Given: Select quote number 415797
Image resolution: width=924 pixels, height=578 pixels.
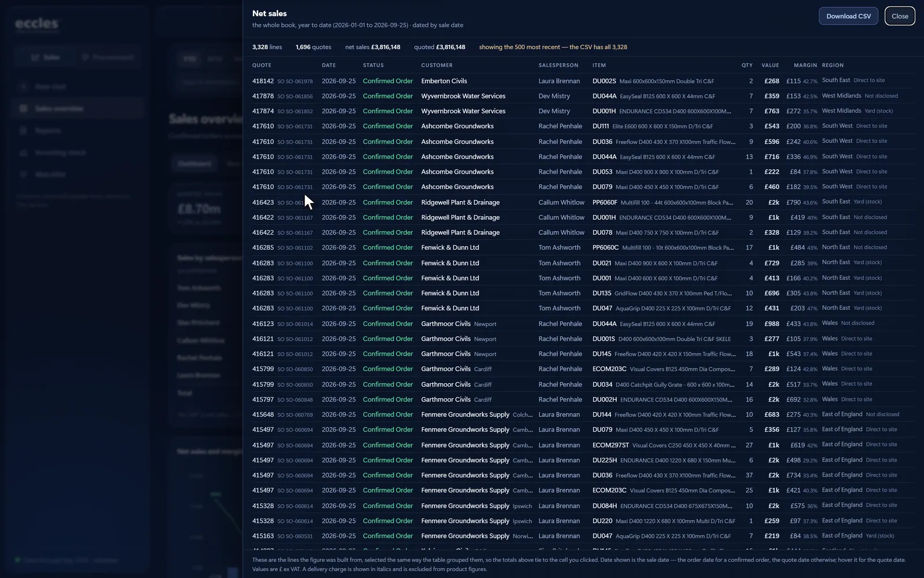Looking at the screenshot, I should pyautogui.click(x=263, y=399).
